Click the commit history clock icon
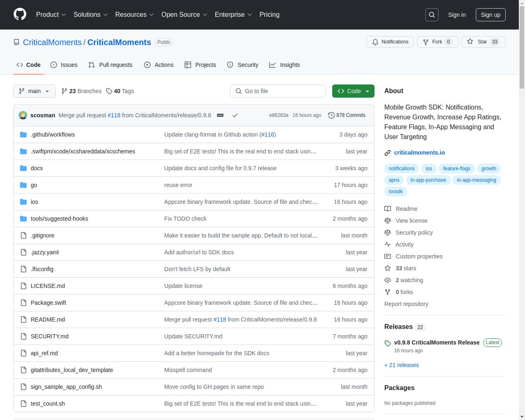The image size is (525, 420). point(331,115)
